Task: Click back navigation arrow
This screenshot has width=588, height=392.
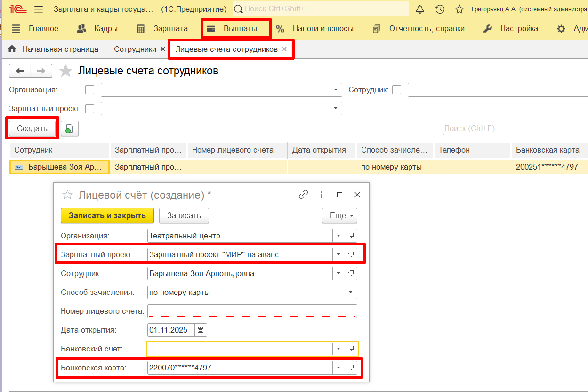Action: (20, 71)
